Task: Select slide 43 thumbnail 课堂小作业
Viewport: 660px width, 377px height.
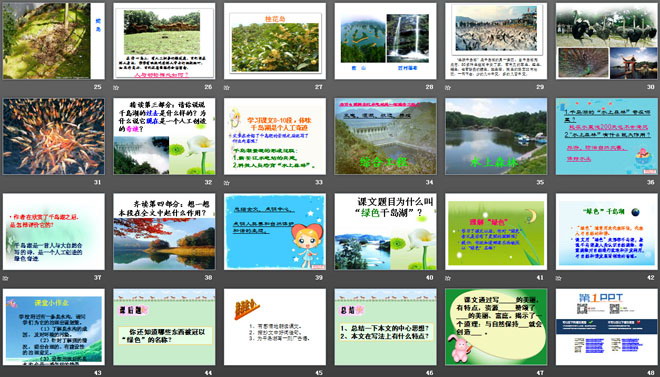Action: tap(53, 327)
